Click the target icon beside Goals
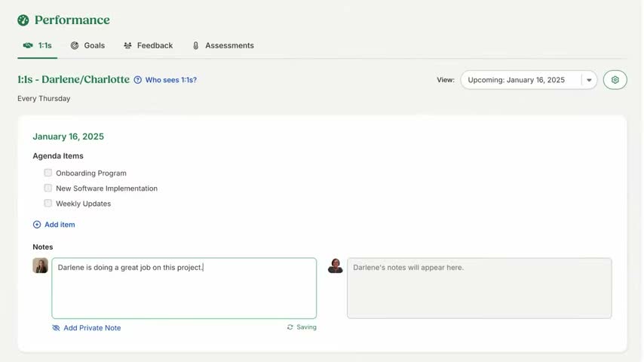This screenshot has height=362, width=644. 75,45
